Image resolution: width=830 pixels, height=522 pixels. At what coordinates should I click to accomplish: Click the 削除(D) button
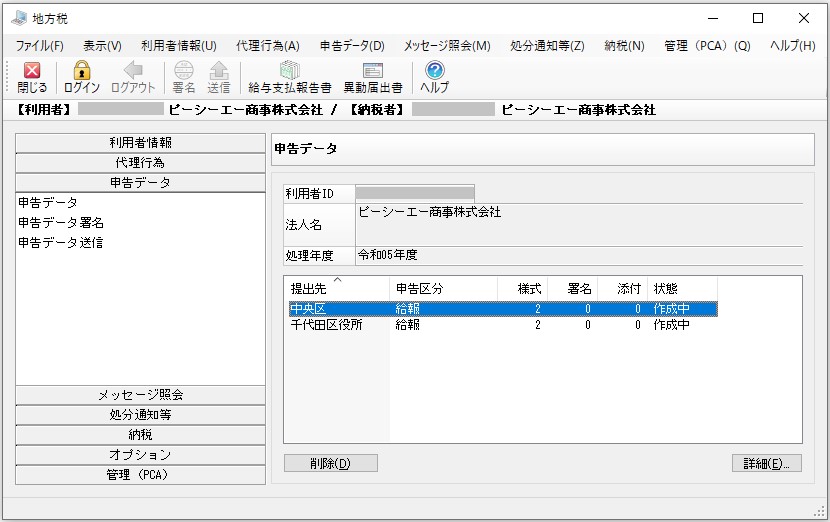[x=331, y=463]
